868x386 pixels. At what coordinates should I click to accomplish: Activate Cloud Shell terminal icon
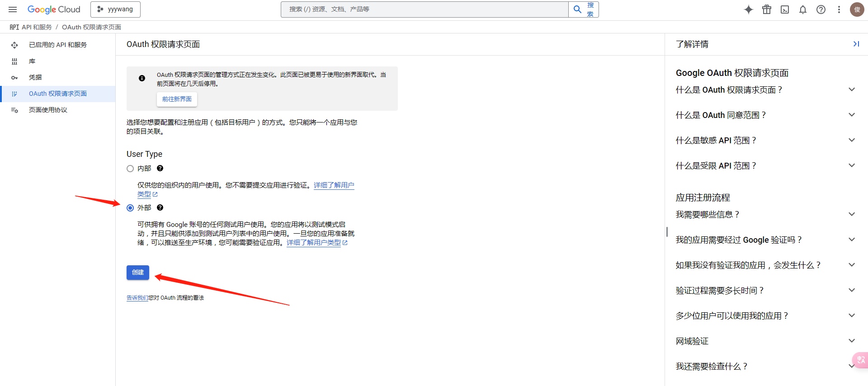pos(785,9)
